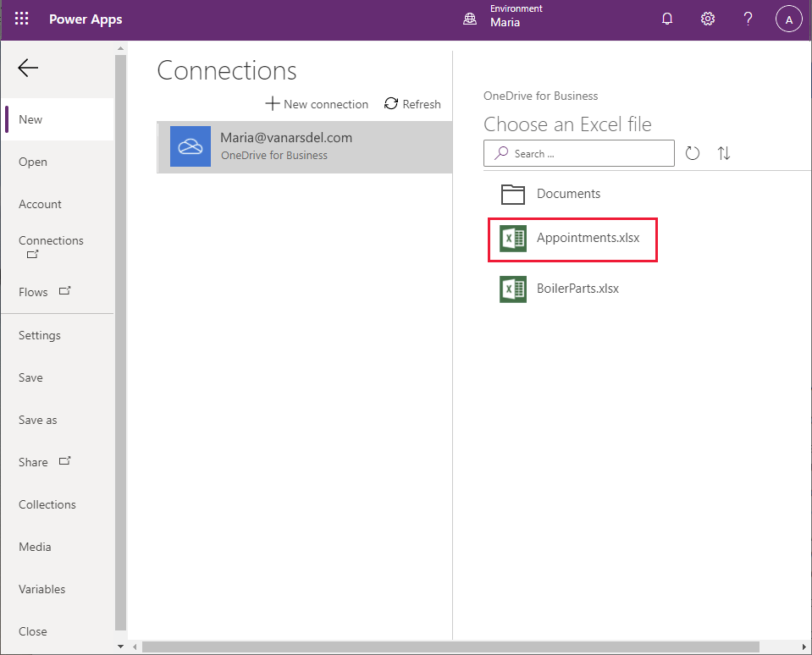The image size is (812, 655).
Task: Click the OneDrive cloud connection icon
Action: [x=191, y=146]
